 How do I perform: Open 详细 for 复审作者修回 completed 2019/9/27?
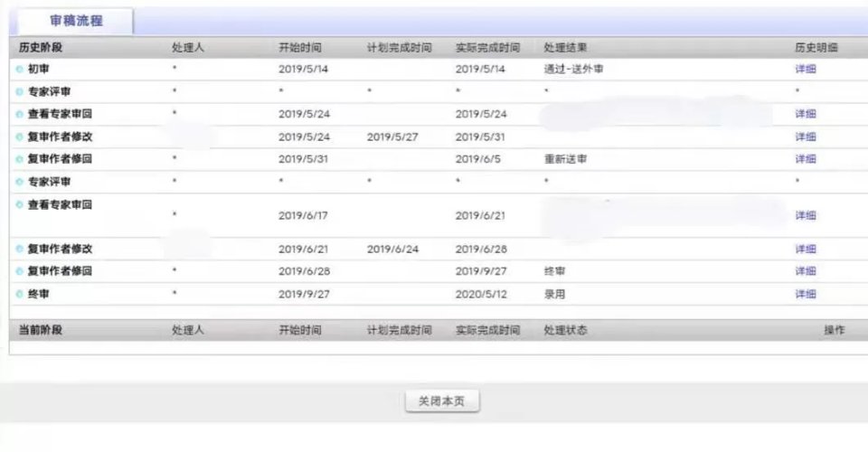pyautogui.click(x=805, y=272)
